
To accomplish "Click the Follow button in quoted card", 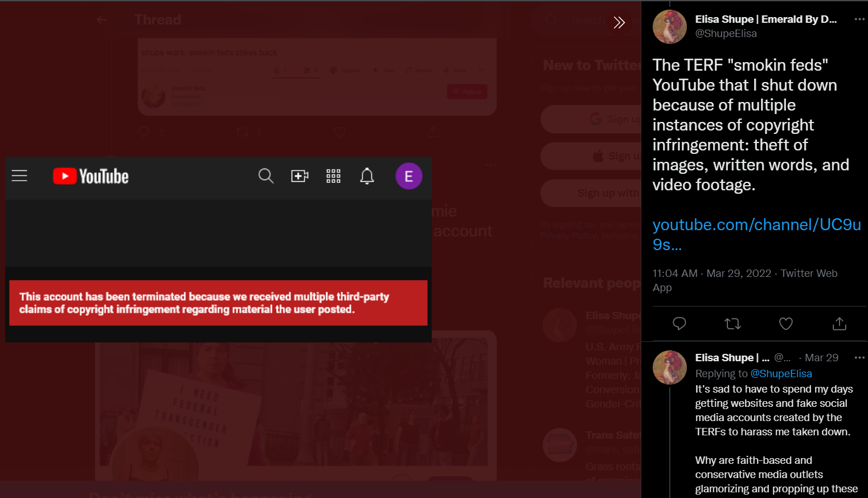I will 467,92.
